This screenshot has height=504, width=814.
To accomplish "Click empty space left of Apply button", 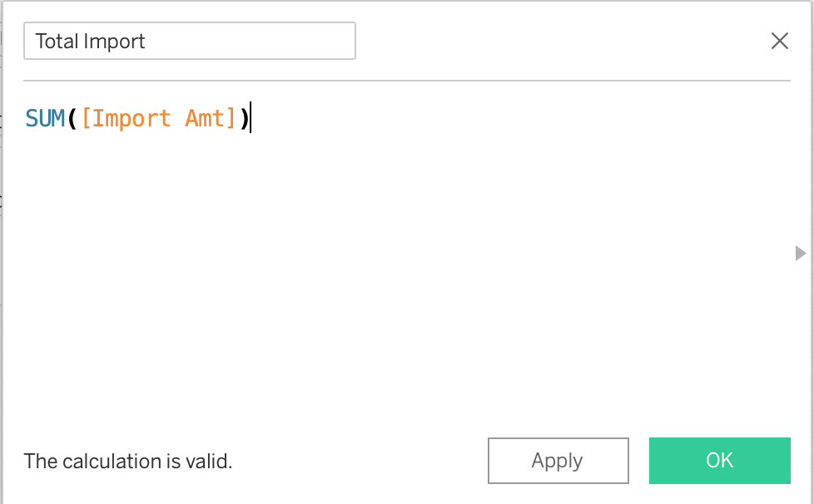I will pyautogui.click(x=358, y=461).
